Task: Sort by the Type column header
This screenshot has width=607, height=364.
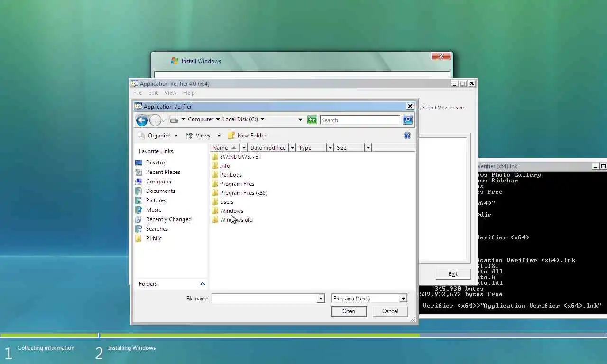Action: click(x=312, y=148)
